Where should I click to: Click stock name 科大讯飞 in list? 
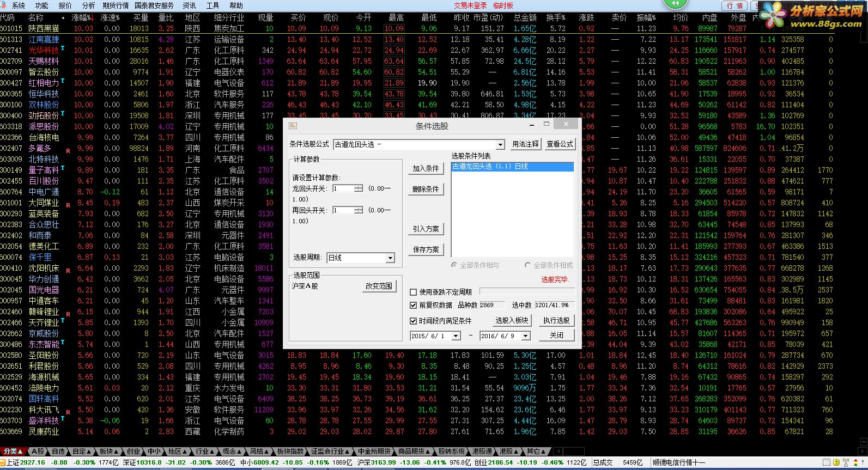coord(44,410)
